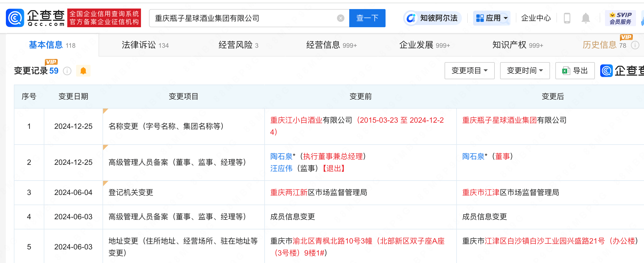The width and height of the screenshot is (644, 263).
Task: Open 陶石泉 link in 变更前 column
Action: coord(281,156)
